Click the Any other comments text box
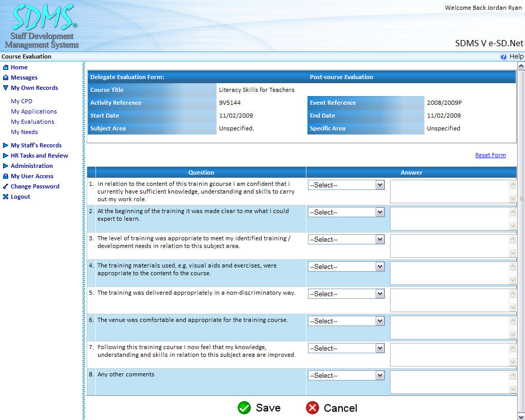The height and width of the screenshot is (420, 525). (x=450, y=382)
